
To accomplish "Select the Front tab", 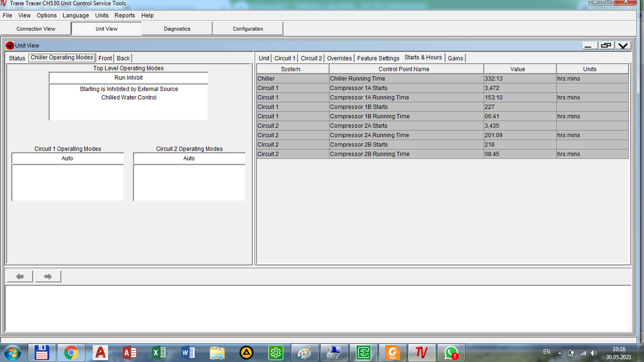I will [x=105, y=58].
